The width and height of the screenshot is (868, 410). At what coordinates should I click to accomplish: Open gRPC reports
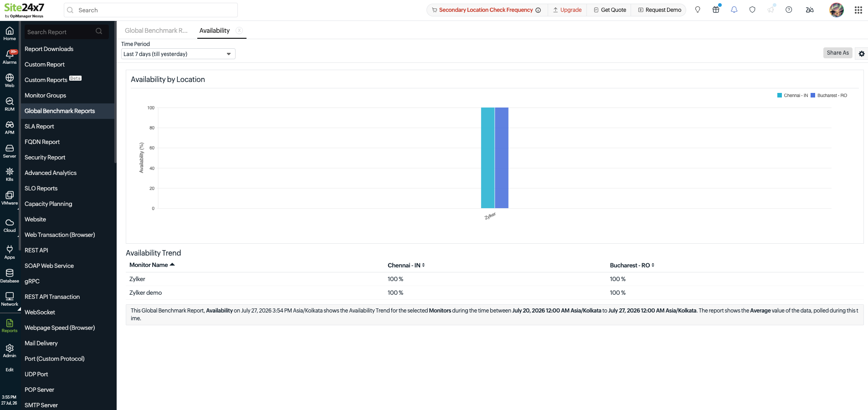pos(32,281)
